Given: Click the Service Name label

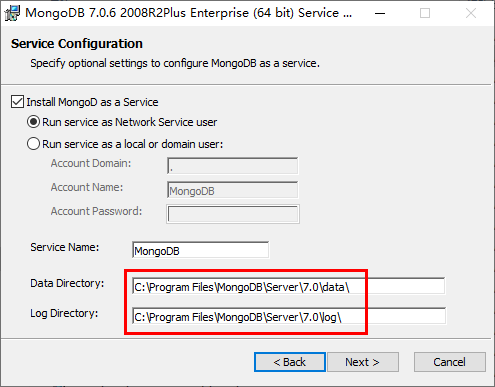Looking at the screenshot, I should 65,247.
